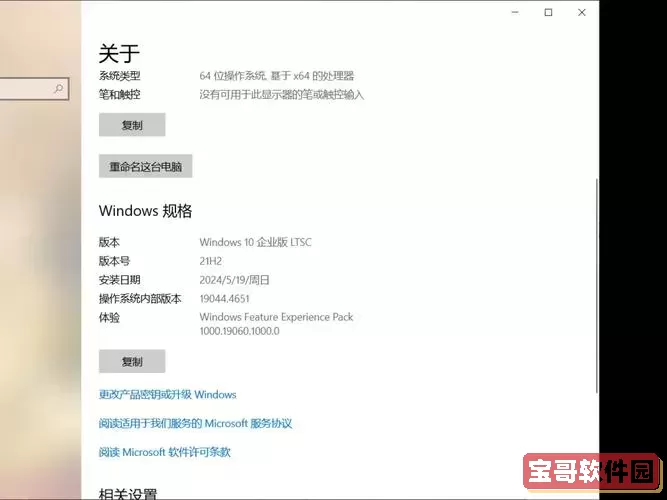
Task: Open the 更改产品密钥或升级 Windows link
Action: click(167, 395)
